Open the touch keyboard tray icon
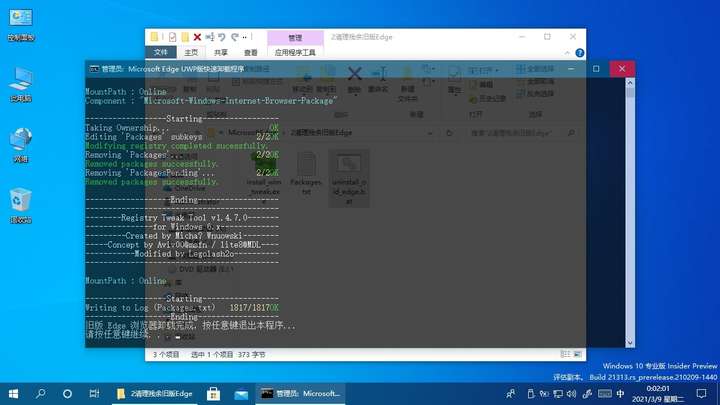This screenshot has height=405, width=720. 604,394
